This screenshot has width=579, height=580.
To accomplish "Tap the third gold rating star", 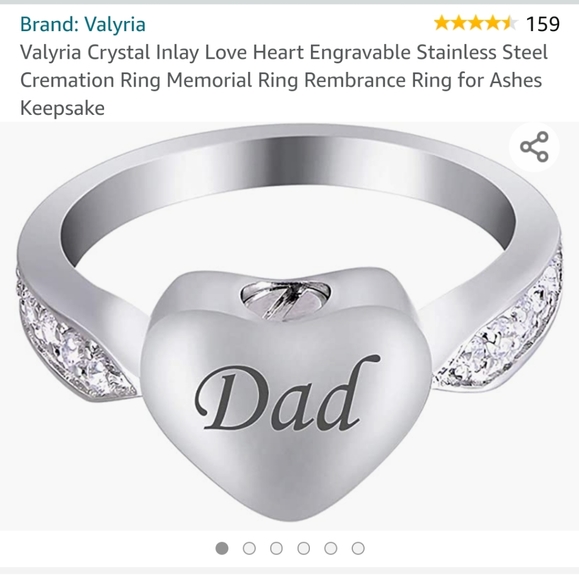I will [476, 23].
